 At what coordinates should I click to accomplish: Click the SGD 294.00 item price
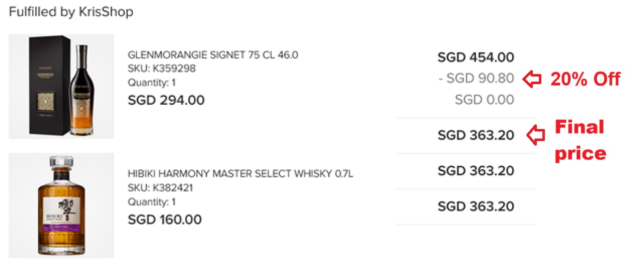166,100
